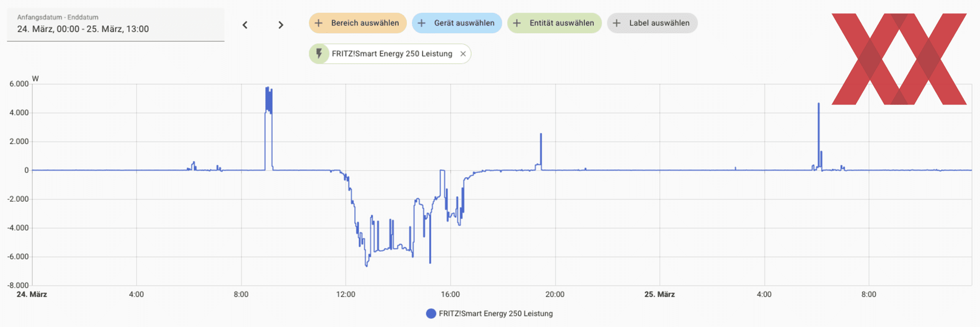Go to next time period arrow
Screen dimensions: 980x327
281,25
